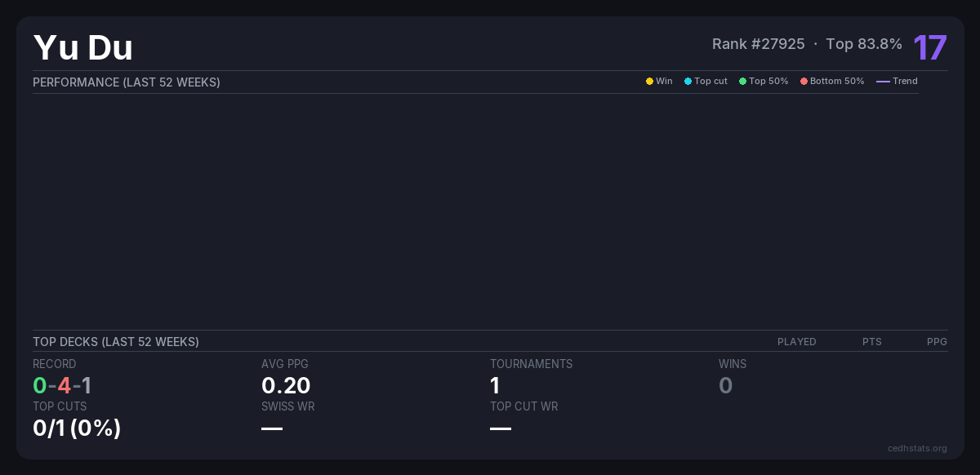Sort by the PPG column header
980x475 pixels.
[x=937, y=342]
